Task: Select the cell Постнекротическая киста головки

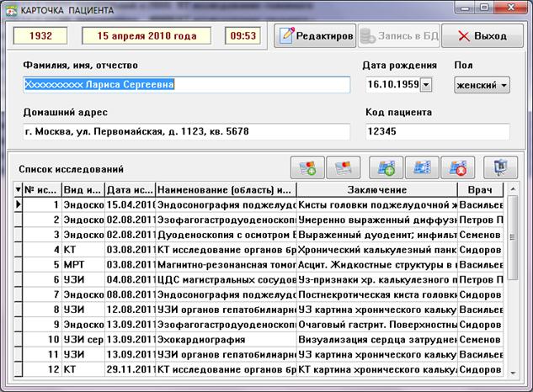Action: click(x=377, y=294)
